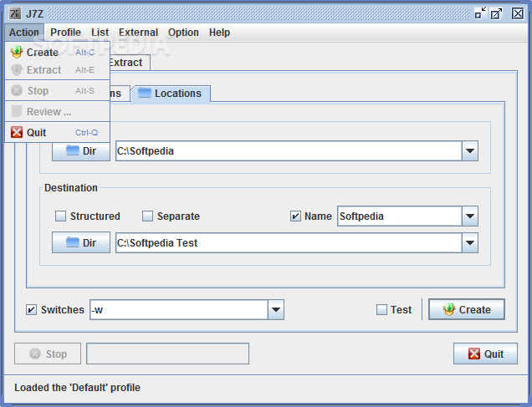Click the J7Z app icon in title bar
This screenshot has height=407, width=532.
coord(14,13)
